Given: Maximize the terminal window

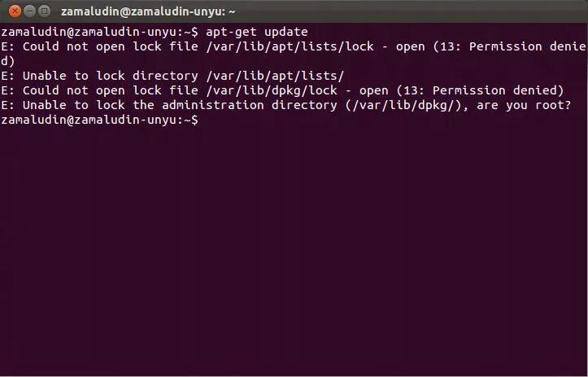Looking at the screenshot, I should [45, 11].
